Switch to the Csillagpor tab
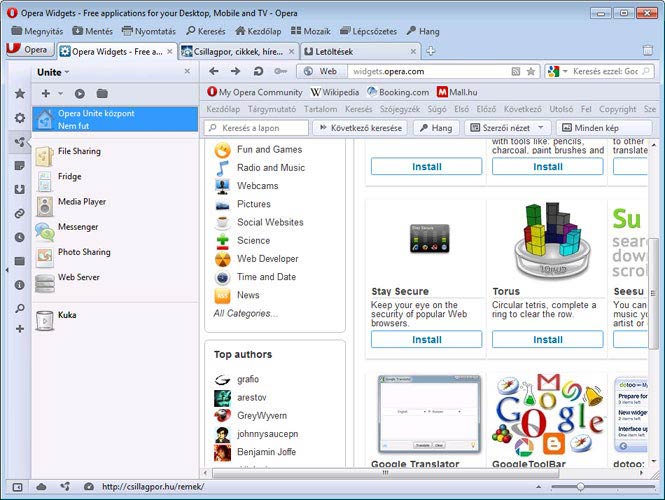The width and height of the screenshot is (665, 500). [x=238, y=52]
